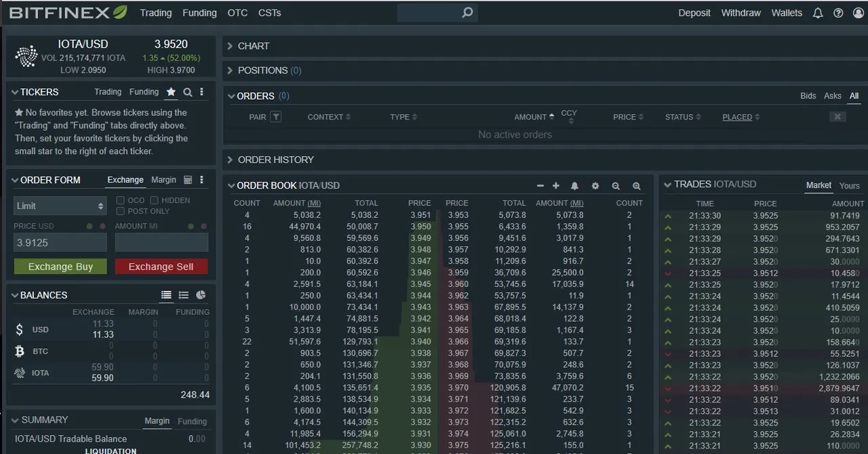Collapse the ORDERS panel
The height and width of the screenshot is (454, 868).
coord(231,96)
